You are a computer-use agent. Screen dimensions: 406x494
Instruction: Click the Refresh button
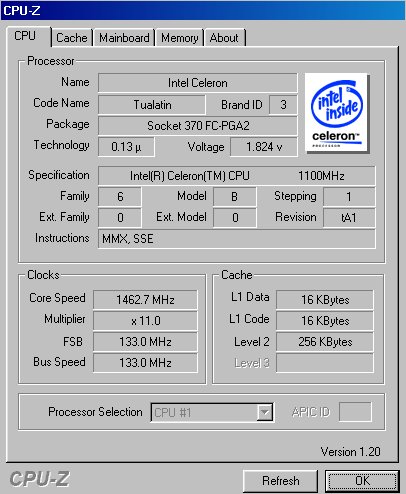tap(280, 481)
